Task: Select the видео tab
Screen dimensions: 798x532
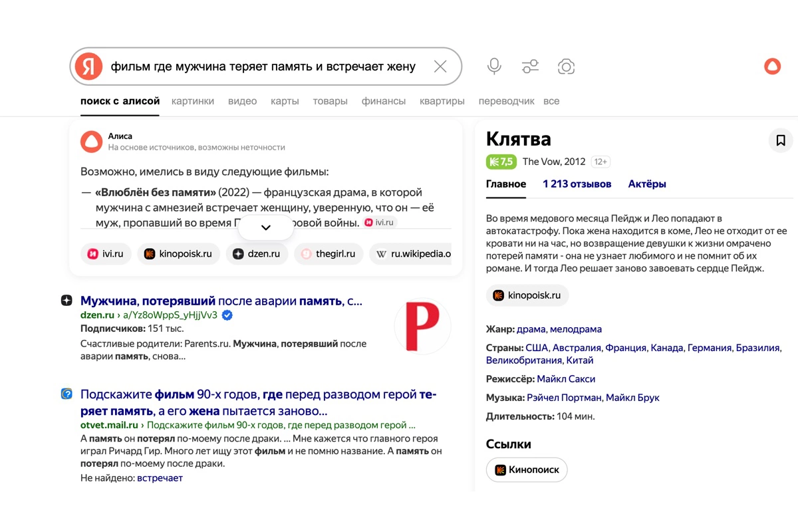Action: coord(242,101)
